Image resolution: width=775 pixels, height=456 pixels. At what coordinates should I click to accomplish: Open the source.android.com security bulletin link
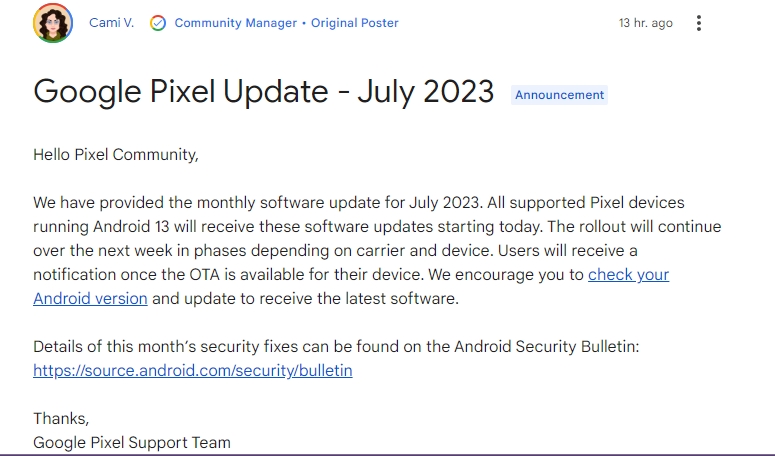coord(193,371)
